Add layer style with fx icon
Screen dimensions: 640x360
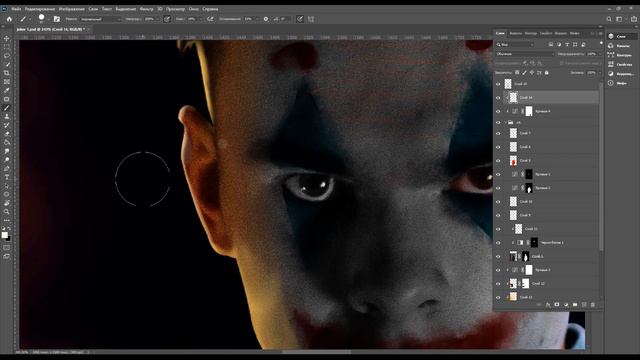(548, 304)
